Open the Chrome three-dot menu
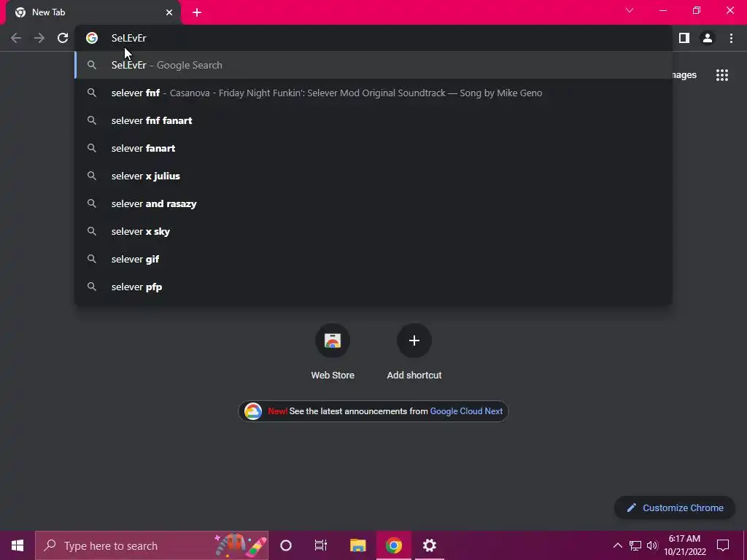The height and width of the screenshot is (560, 747). [x=731, y=38]
